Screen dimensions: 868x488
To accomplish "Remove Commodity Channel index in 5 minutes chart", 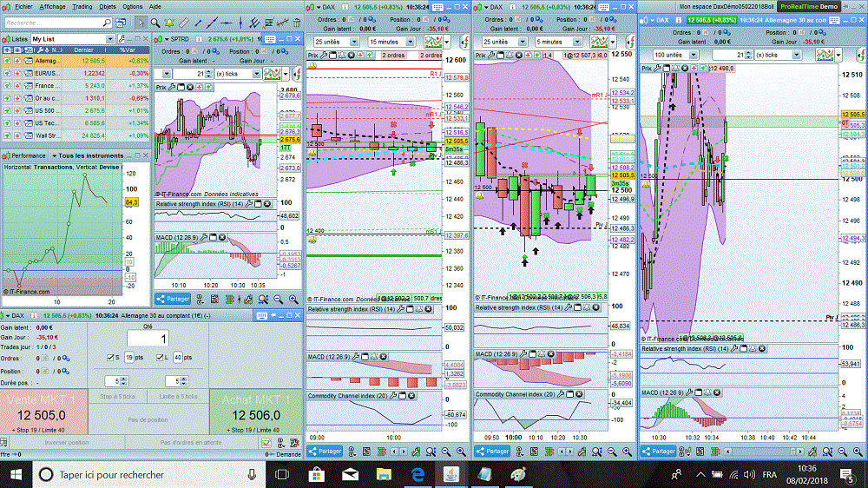I will pos(579,394).
